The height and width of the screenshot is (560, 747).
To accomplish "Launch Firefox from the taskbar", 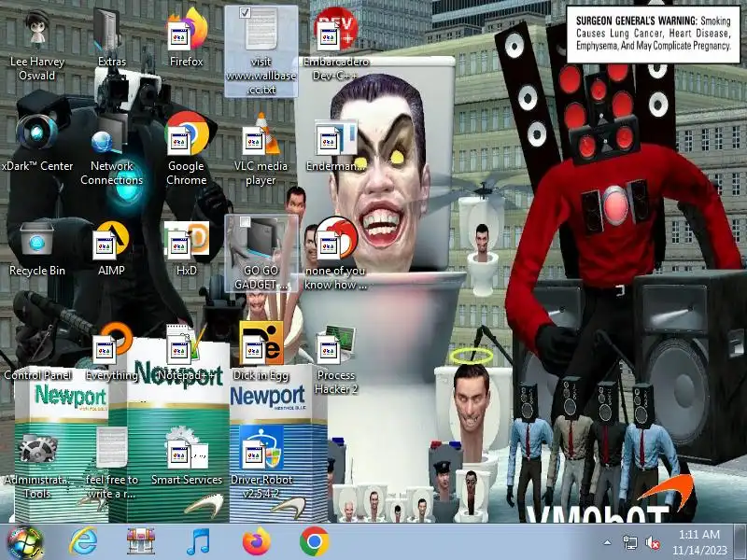I will (256, 542).
